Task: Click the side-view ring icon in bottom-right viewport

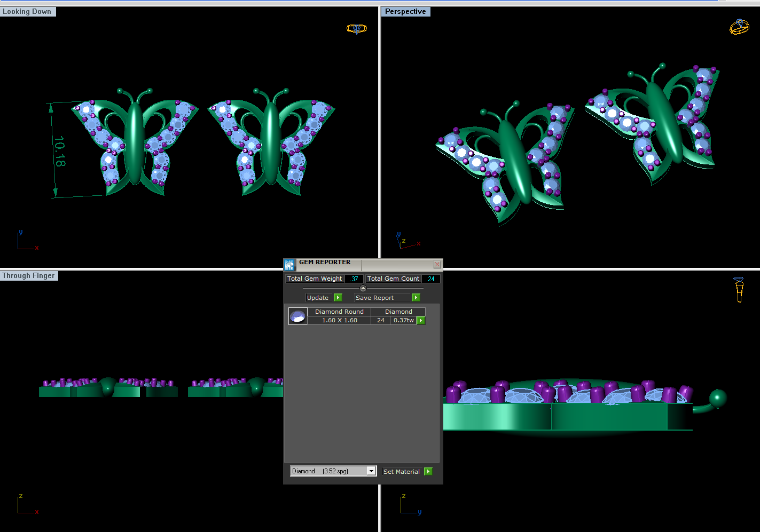Action: 739,290
